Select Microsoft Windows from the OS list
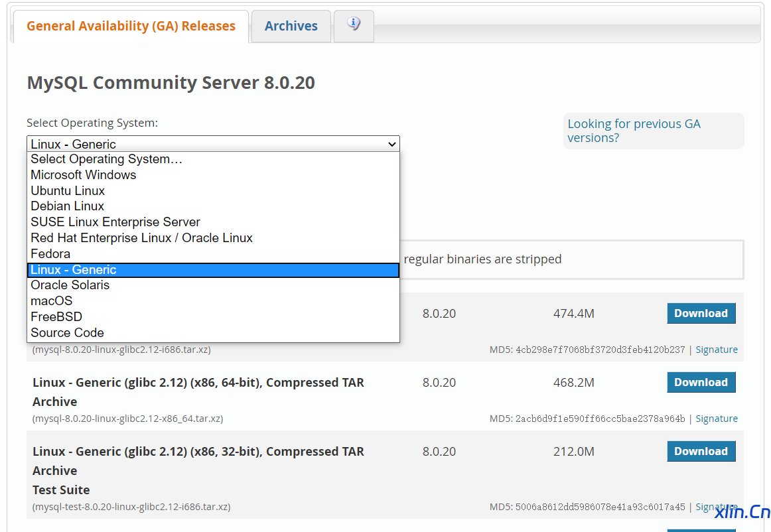The width and height of the screenshot is (771, 532). pos(214,175)
